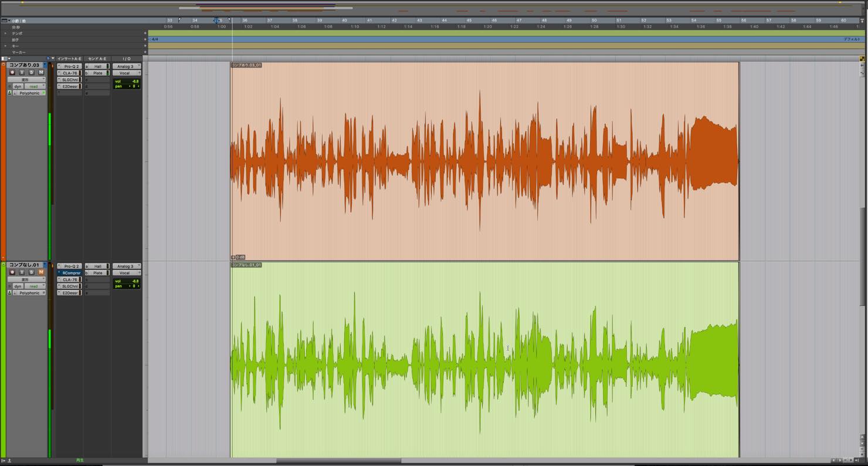Viewport: 868px width, 466px height.
Task: Open Hall send on コンプあり.03 track
Action: [98, 66]
